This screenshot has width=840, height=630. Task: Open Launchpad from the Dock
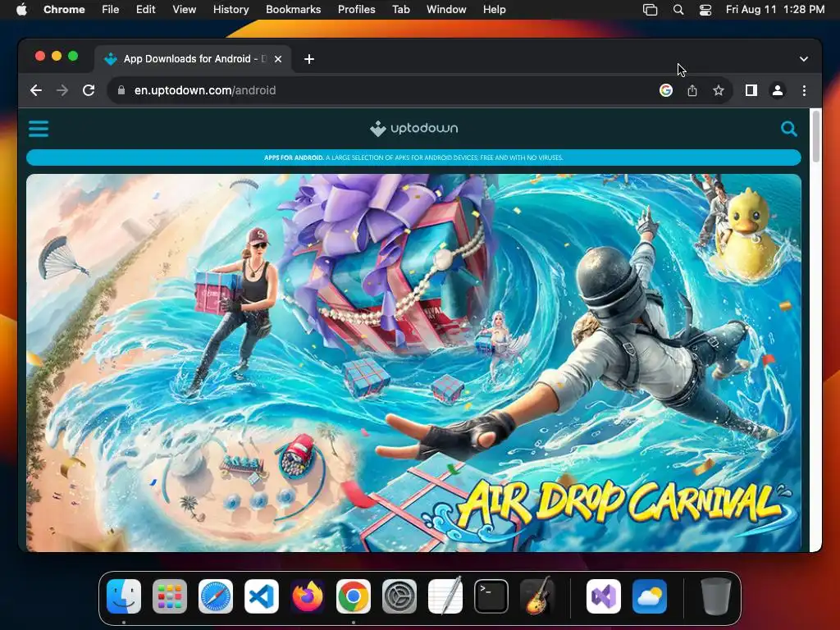[170, 596]
